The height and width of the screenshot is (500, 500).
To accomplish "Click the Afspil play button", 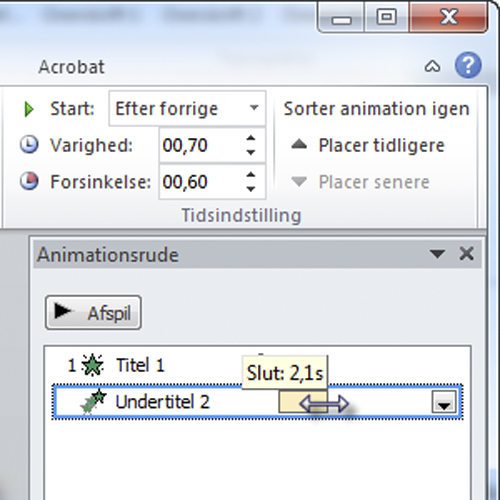I will [93, 313].
